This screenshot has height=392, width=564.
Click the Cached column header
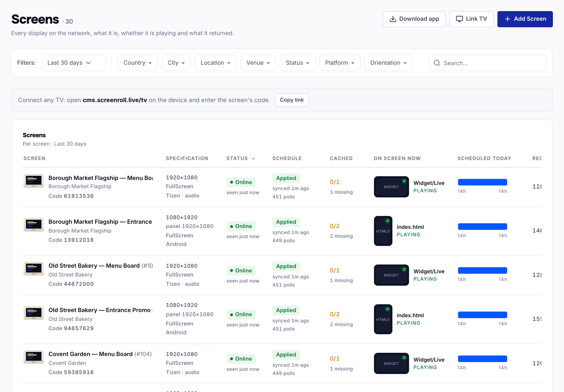[341, 158]
